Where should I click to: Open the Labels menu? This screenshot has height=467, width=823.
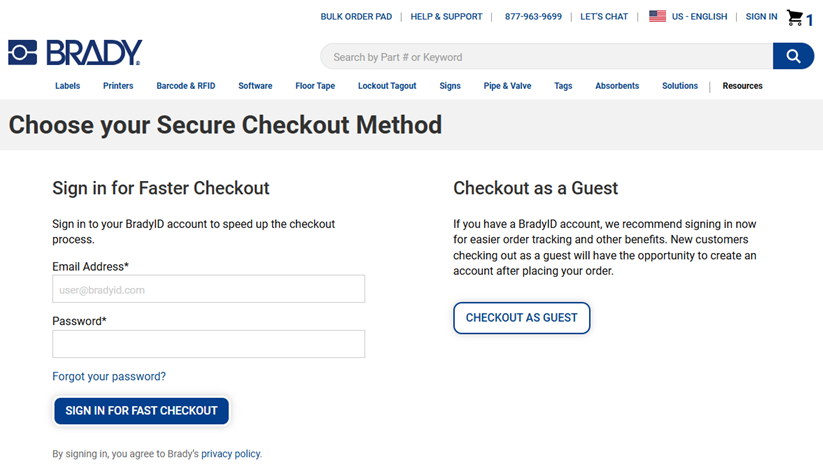[x=68, y=86]
